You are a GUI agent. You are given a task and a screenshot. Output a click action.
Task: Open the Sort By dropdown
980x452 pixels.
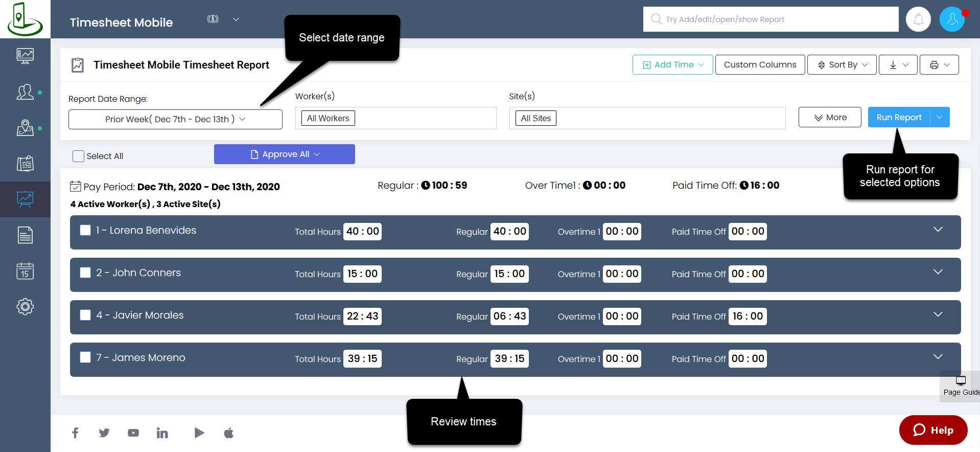point(842,65)
